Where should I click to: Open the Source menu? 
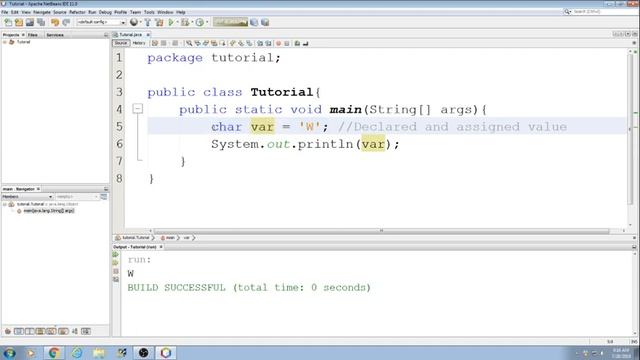(x=60, y=12)
